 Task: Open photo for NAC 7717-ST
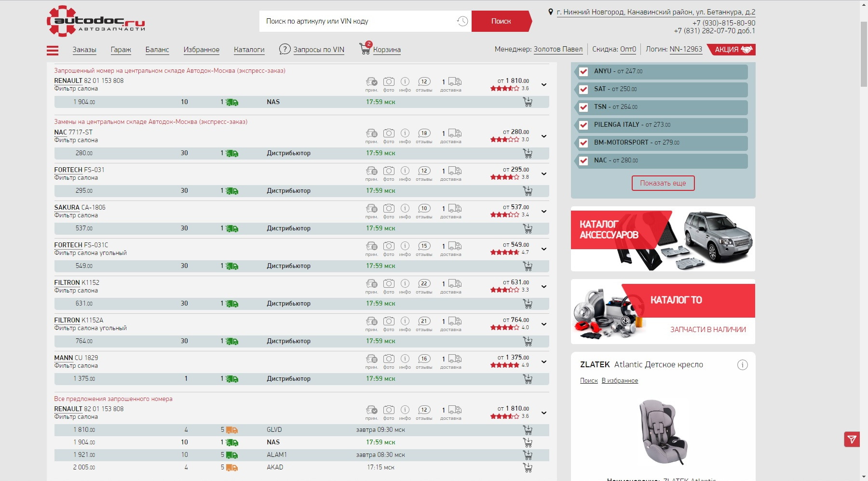[389, 133]
